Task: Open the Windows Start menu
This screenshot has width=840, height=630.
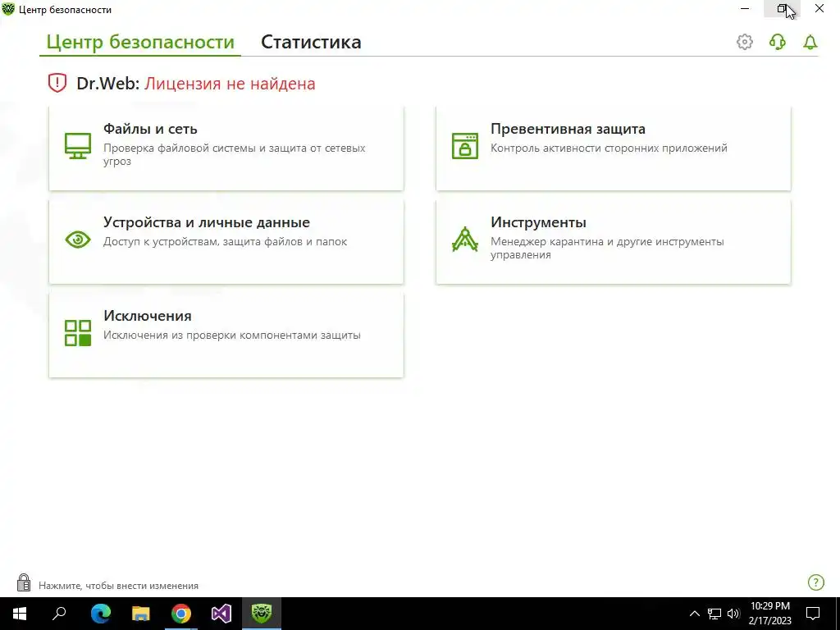Action: [x=20, y=614]
